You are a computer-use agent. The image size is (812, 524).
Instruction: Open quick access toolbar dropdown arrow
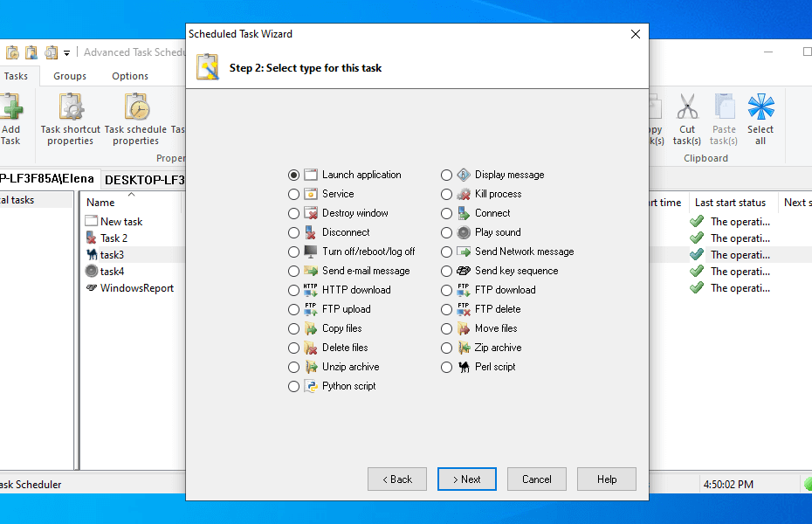tap(67, 52)
